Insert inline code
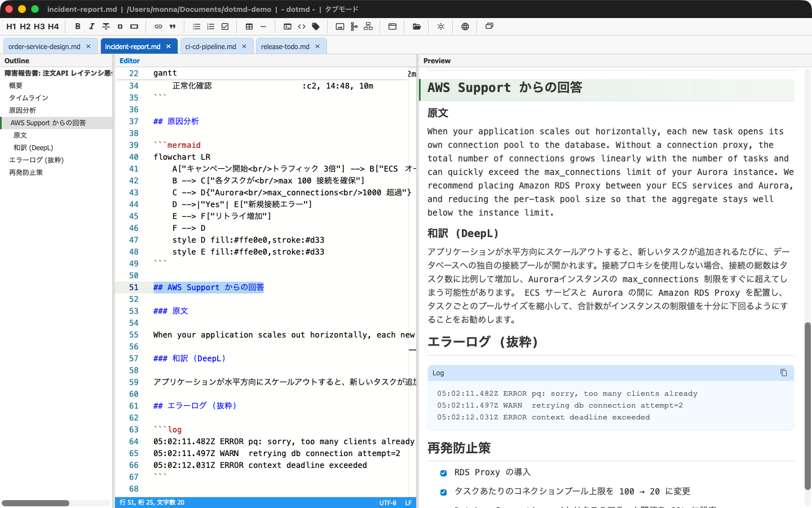This screenshot has height=508, width=812. point(302,27)
